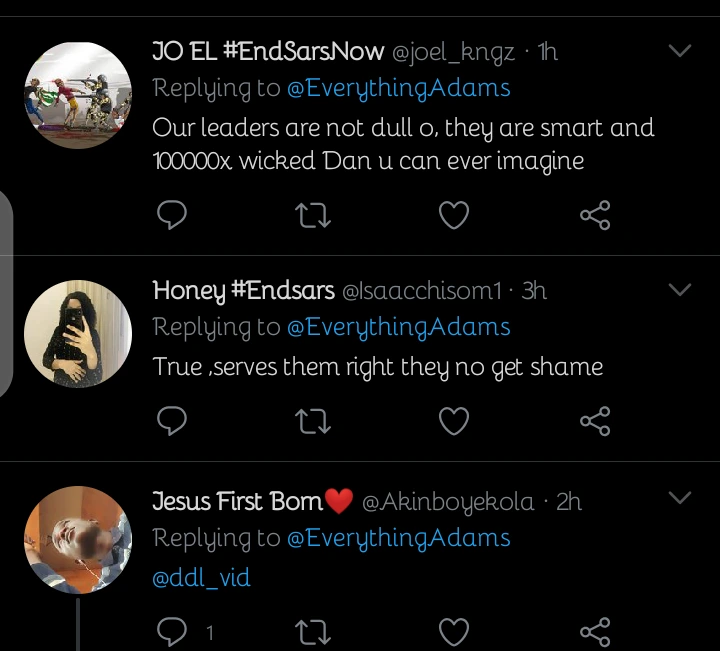Screen dimensions: 720x651
Task: Retweet Honey's 'serves them right' tweet
Action: coord(314,422)
